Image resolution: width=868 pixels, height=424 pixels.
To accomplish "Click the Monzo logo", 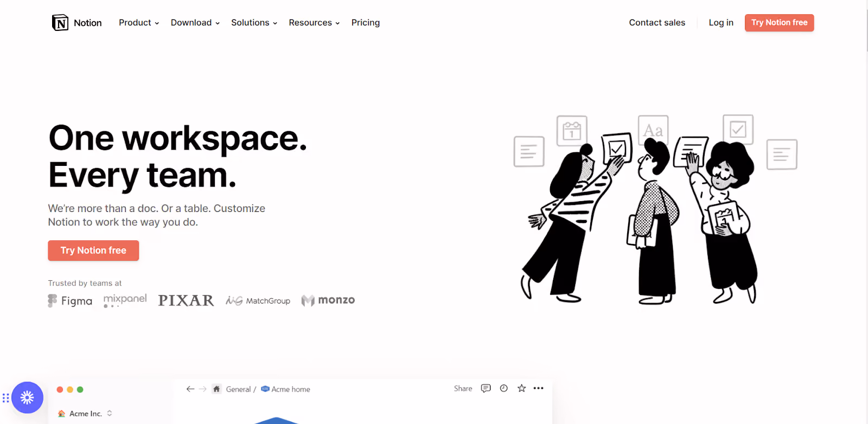I will point(328,300).
